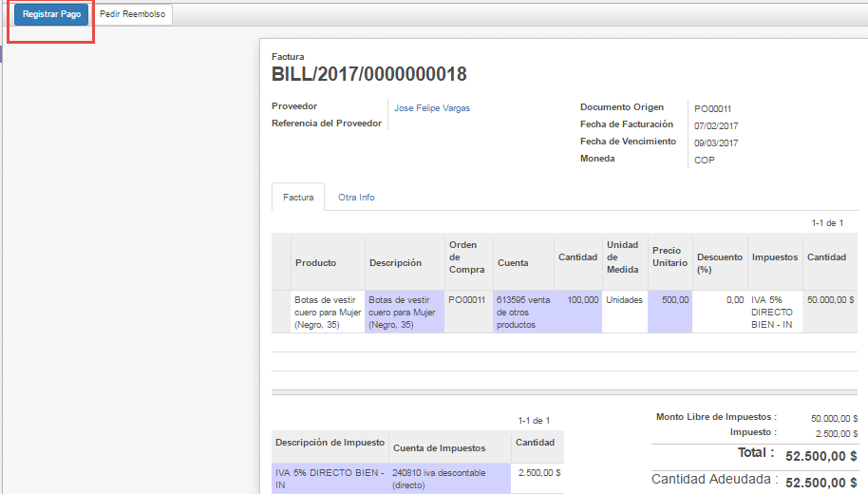The height and width of the screenshot is (494, 868).
Task: Sort by Precio Unitario column header
Action: (670, 256)
